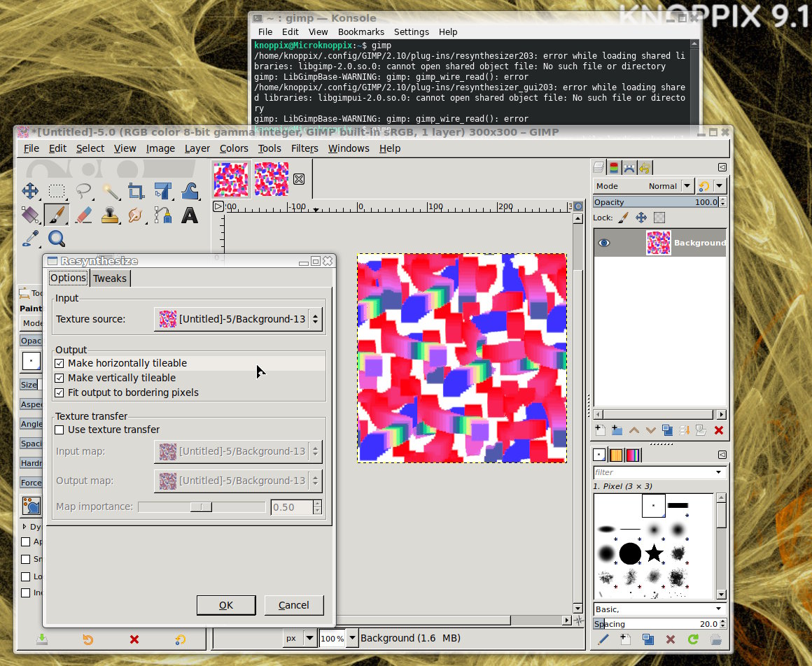Adjust the layer Opacity slider
Viewport: 812px width, 666px height.
[x=656, y=202]
